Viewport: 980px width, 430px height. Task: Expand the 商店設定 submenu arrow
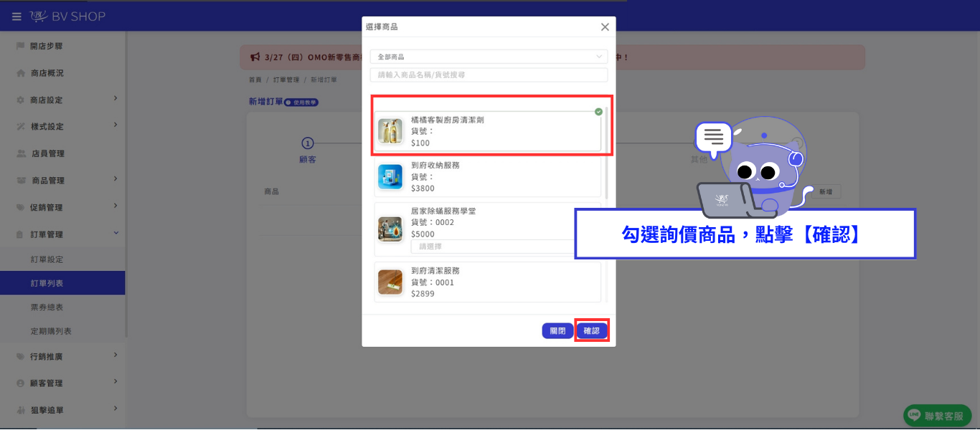116,98
